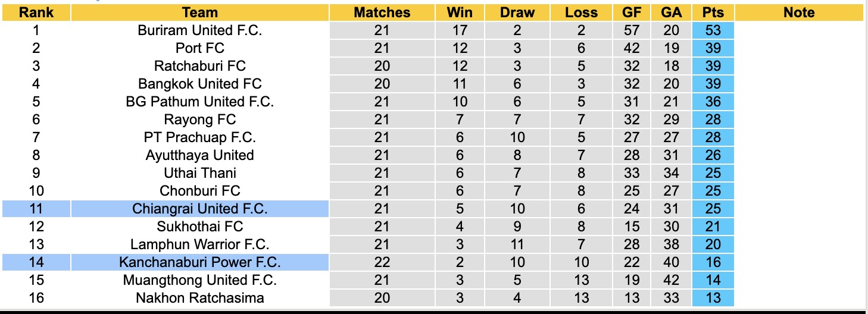
Task: Open the Buriram United F.C. team link
Action: 200,30
